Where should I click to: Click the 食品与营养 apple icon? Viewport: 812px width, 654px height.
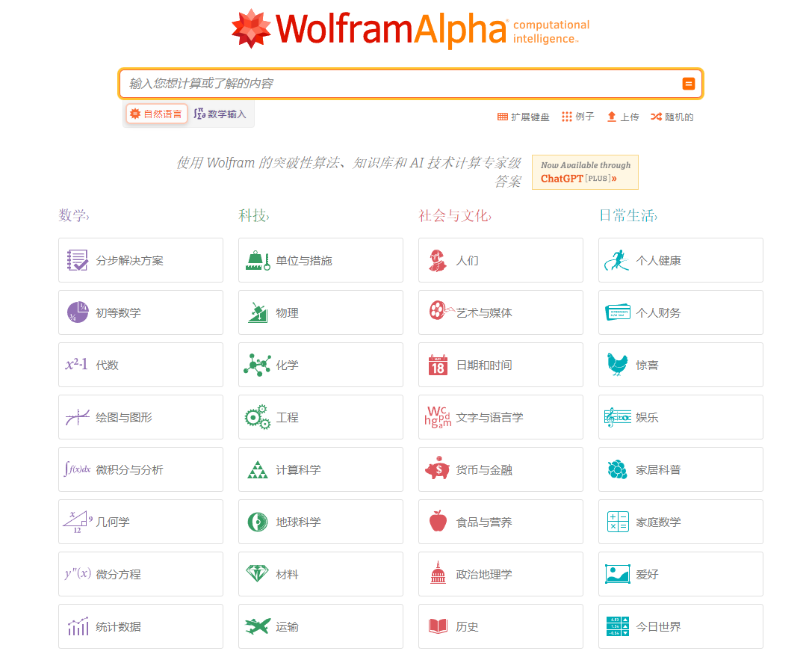[x=438, y=521]
